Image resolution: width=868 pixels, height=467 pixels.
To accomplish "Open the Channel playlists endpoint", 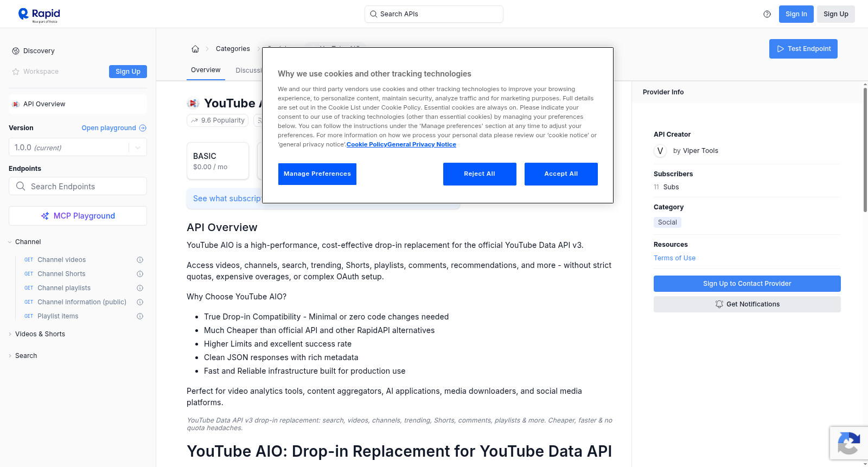I will 64,288.
